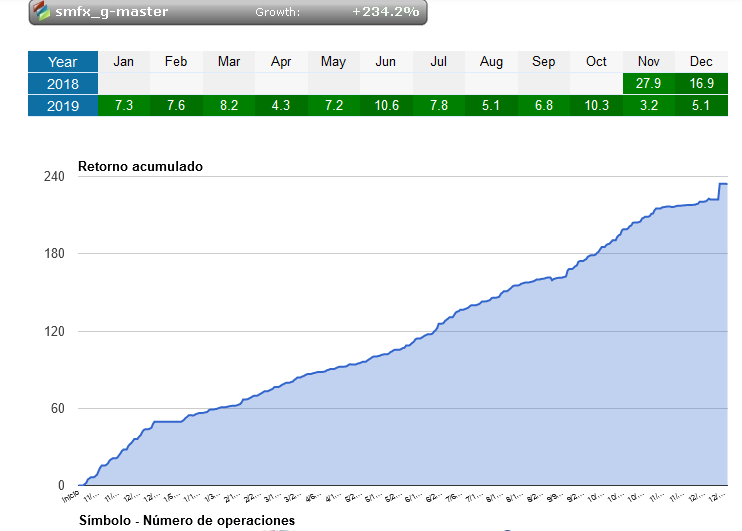Image resolution: width=742 pixels, height=531 pixels.
Task: Select the Jan column header
Action: pos(124,62)
